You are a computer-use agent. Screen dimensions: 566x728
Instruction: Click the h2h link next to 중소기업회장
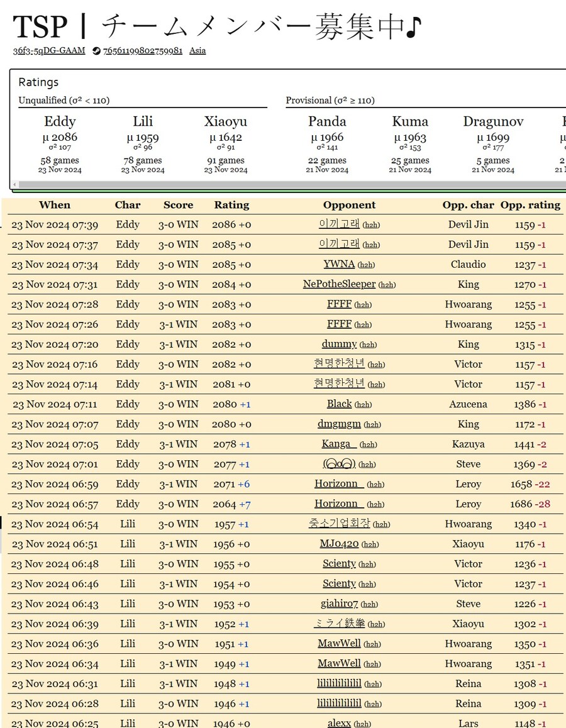click(382, 525)
